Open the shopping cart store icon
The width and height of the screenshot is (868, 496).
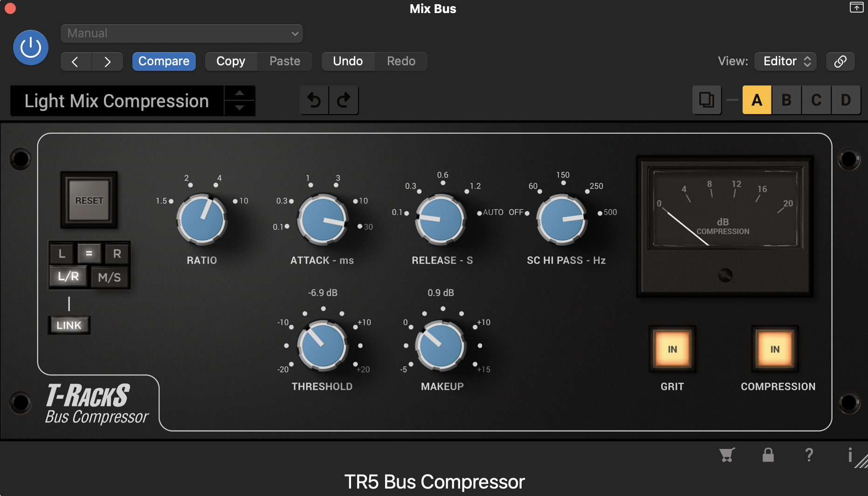[727, 455]
